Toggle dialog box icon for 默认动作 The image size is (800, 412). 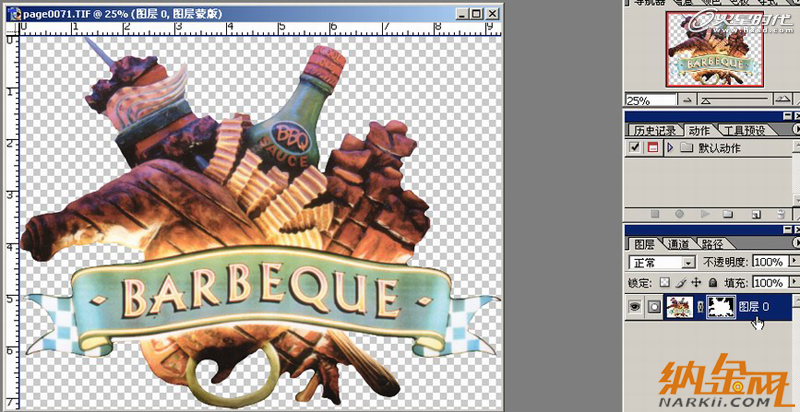point(651,148)
